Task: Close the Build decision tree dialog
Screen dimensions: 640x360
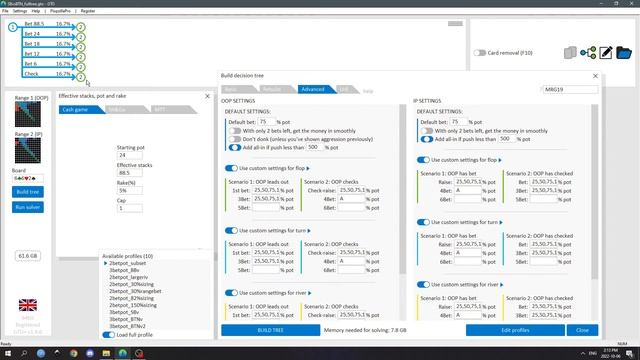Action: [595, 76]
